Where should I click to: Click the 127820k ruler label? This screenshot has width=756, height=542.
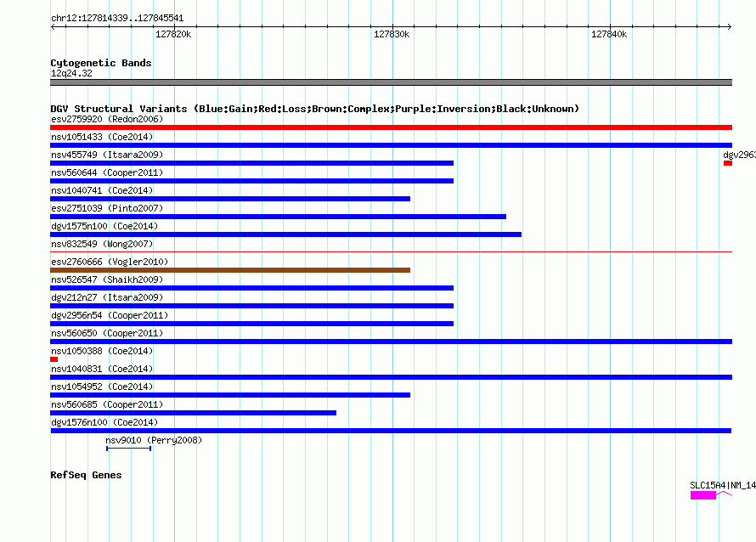173,34
